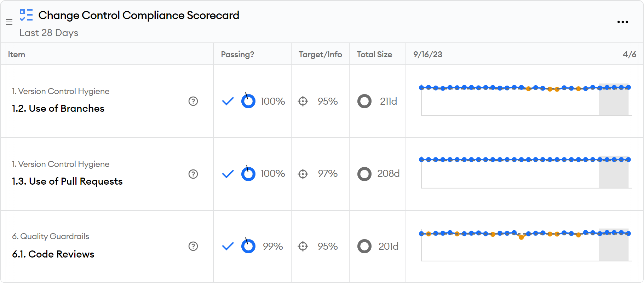Viewport: 644px width, 283px height.
Task: Click the Target/Info column header
Action: click(x=320, y=54)
